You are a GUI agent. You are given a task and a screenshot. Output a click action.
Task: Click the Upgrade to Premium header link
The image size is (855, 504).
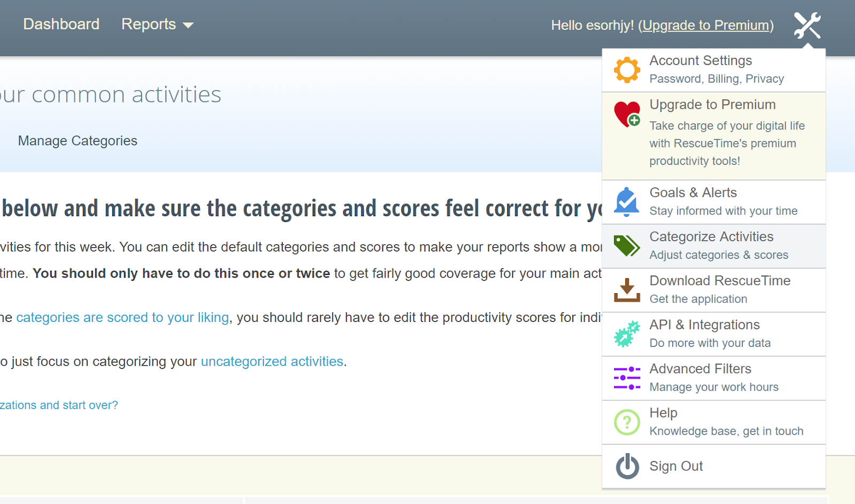coord(705,25)
